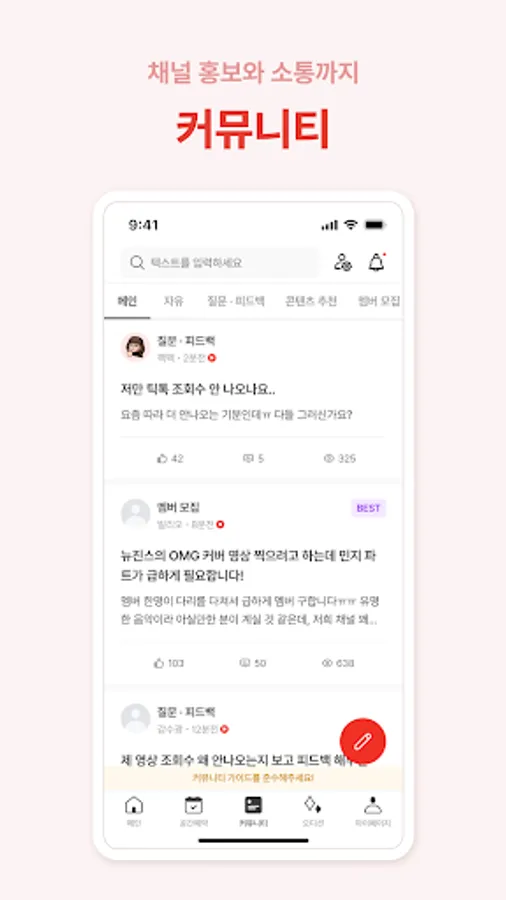Select the community icon in bottom bar
The height and width of the screenshot is (900, 506).
253,810
